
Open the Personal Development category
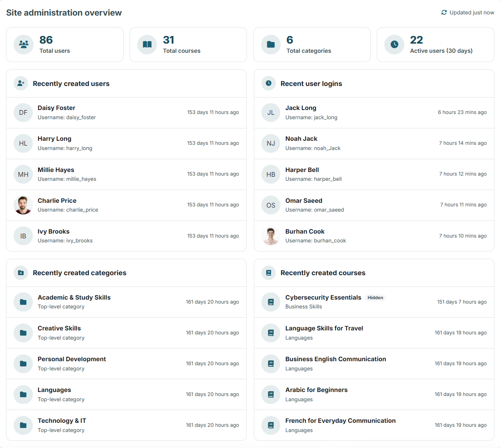(72, 359)
